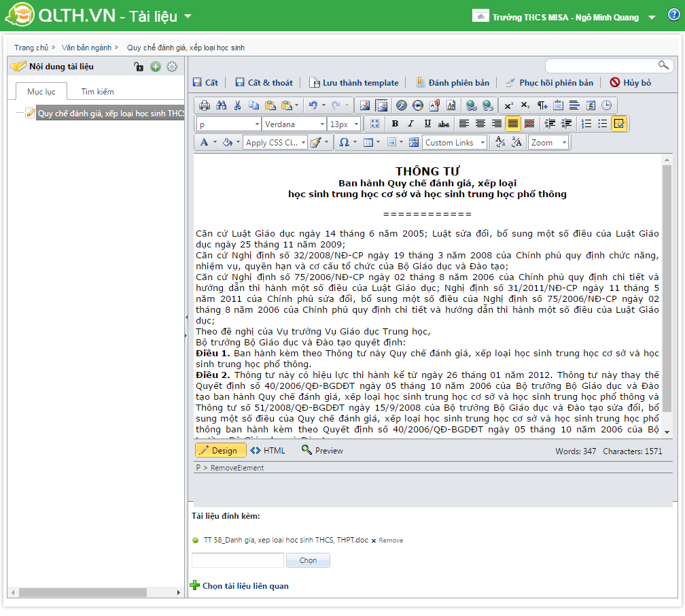
Task: Click the green add-document plus icon
Action: click(156, 67)
